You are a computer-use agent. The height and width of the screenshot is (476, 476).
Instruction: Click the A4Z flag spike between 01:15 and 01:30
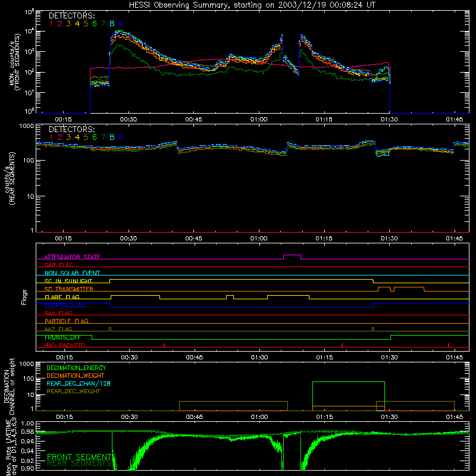(373, 330)
